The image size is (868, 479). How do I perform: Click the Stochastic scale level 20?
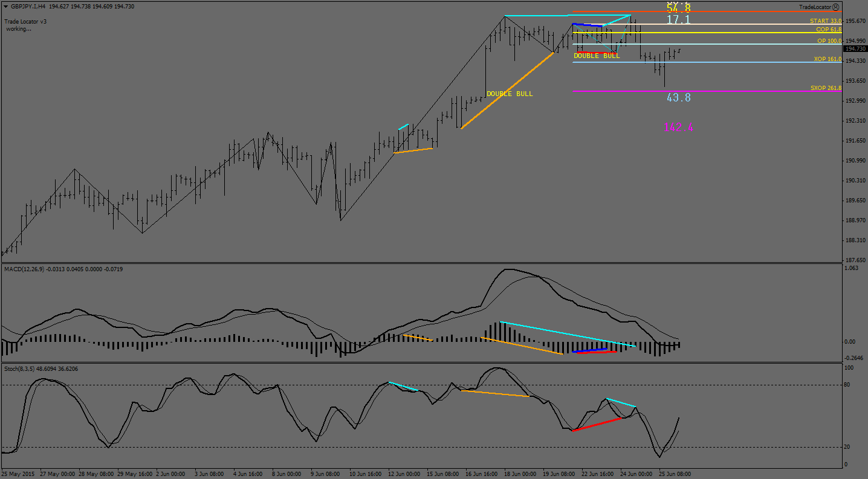tap(849, 447)
